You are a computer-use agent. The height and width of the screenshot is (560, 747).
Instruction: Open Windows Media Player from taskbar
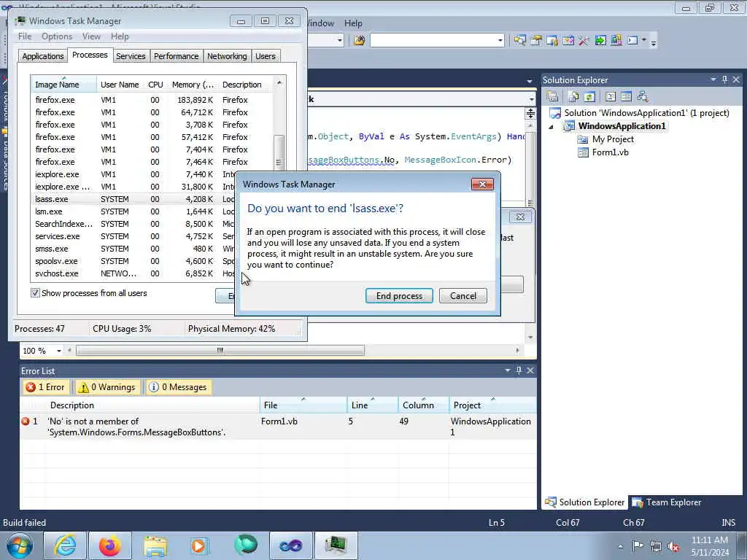click(200, 545)
